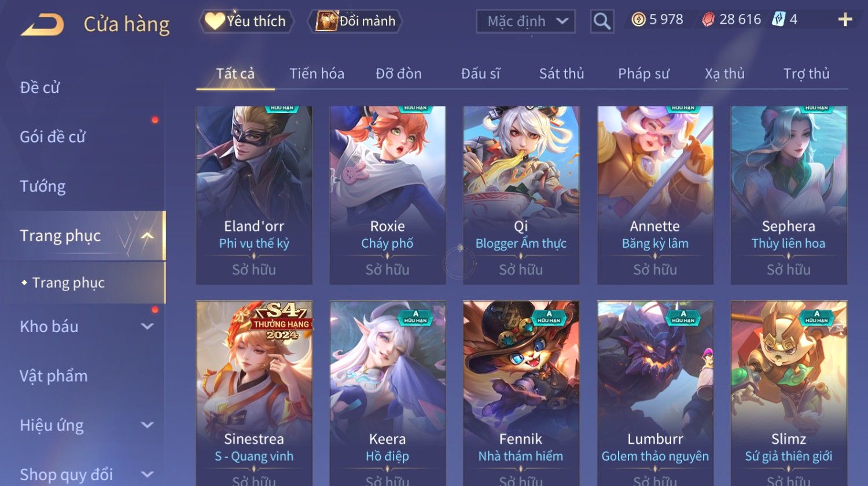This screenshot has height=486, width=868.
Task: Open Yêu thích heart favorites
Action: click(247, 21)
